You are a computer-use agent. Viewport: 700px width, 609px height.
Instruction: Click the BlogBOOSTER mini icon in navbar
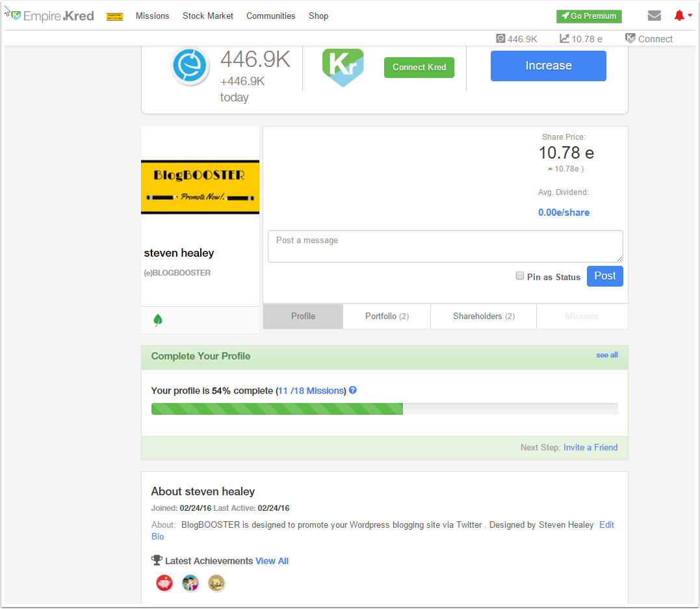pyautogui.click(x=114, y=16)
